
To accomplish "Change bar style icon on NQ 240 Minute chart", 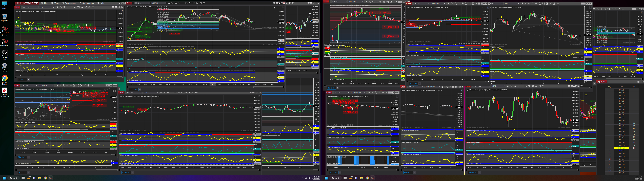I will point(367,2).
